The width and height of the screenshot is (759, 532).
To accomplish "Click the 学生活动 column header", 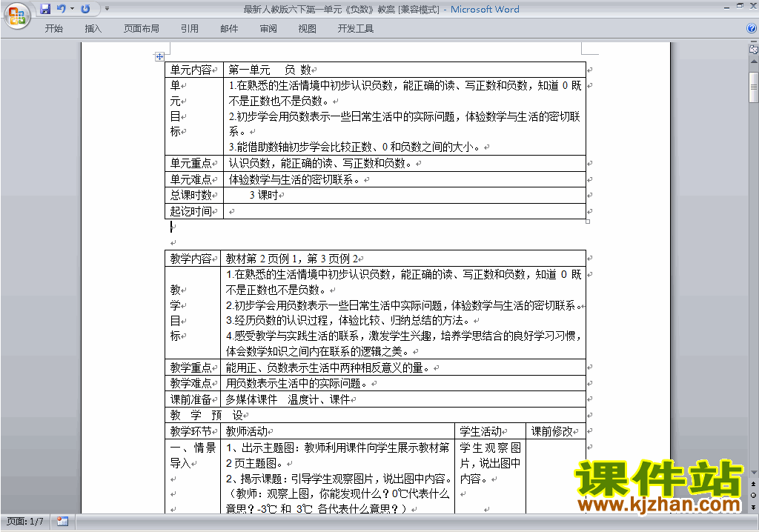I will tap(491, 430).
